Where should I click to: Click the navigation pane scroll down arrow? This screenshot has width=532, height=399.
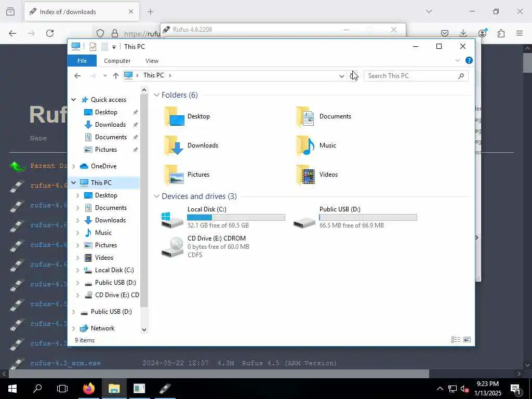(x=144, y=330)
